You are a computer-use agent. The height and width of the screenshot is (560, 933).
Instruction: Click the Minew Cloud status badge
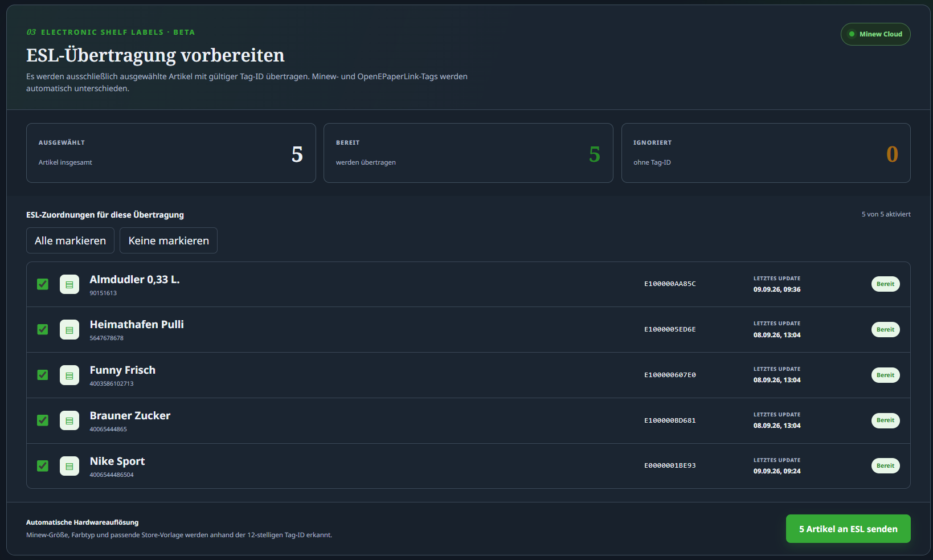tap(875, 34)
